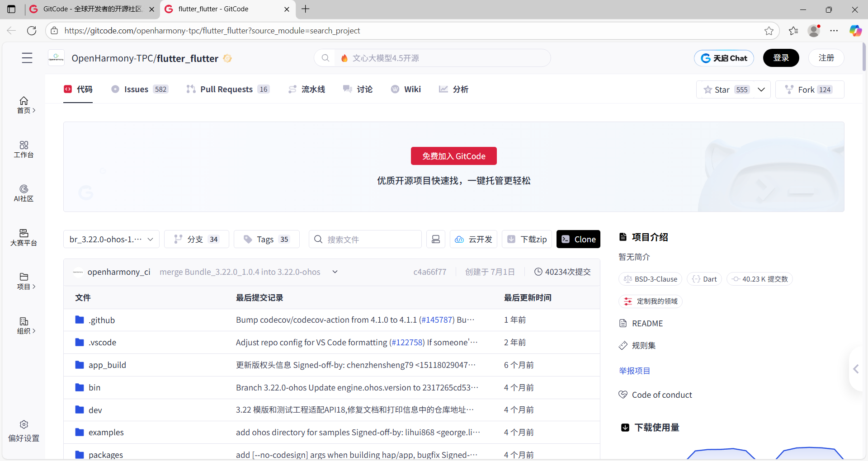Close the flutter_flutter - GitCode tab
Screen dimensions: 868x461
click(x=287, y=9)
